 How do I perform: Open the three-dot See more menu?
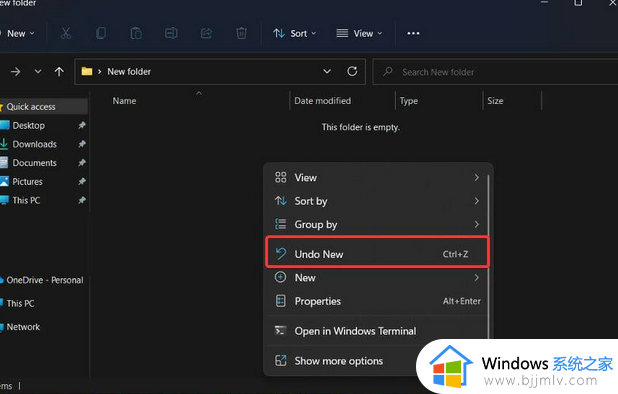click(413, 33)
